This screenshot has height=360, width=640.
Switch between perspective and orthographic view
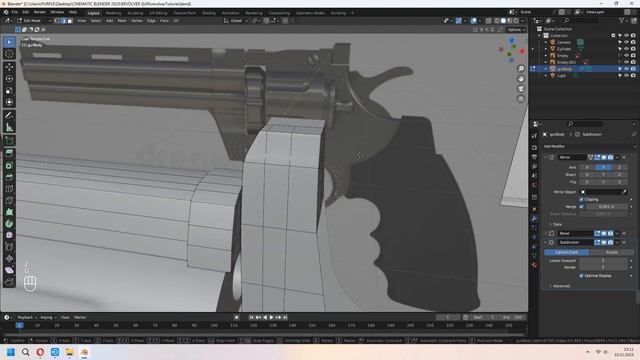(521, 99)
